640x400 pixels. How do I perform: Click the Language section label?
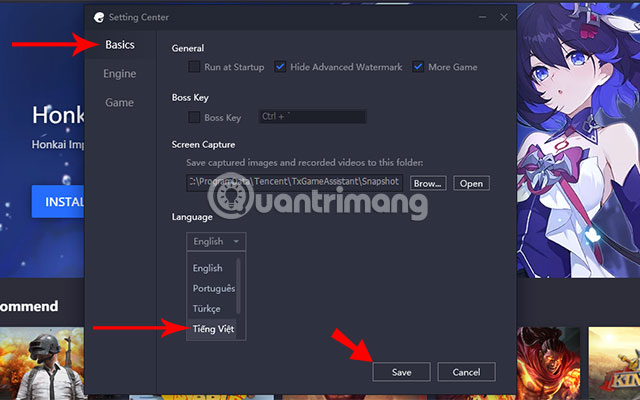click(192, 217)
